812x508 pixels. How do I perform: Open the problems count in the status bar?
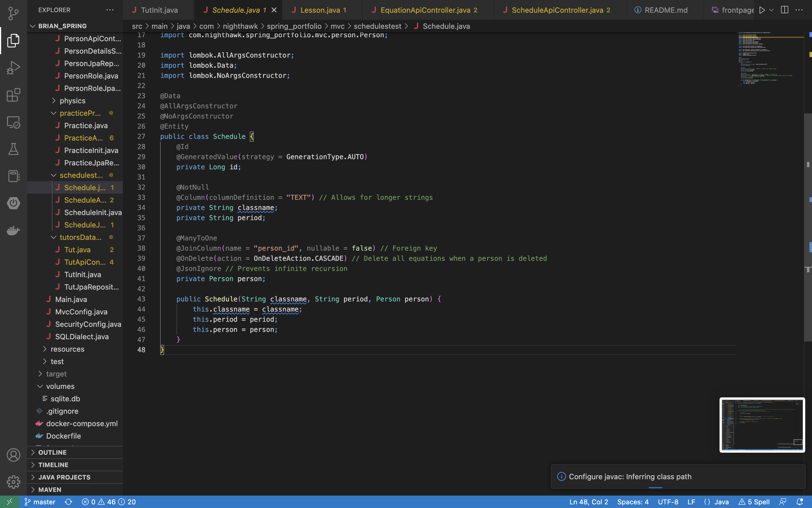click(x=109, y=502)
